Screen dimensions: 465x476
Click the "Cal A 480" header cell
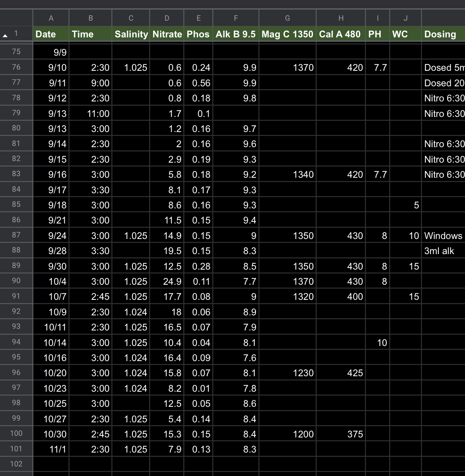[x=341, y=34]
